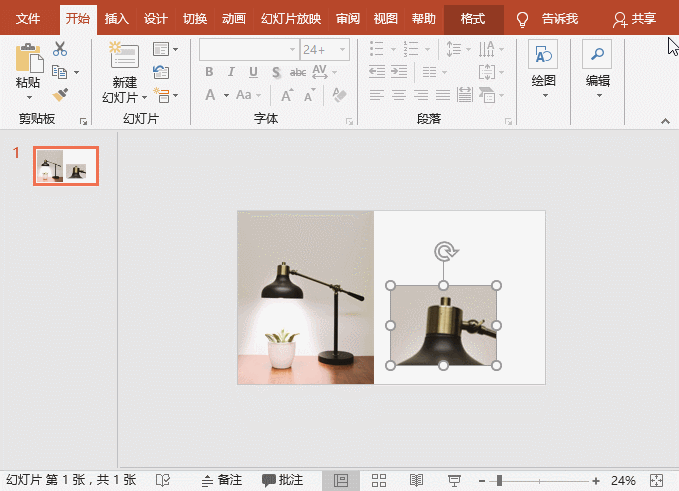Click the Cut scissors icon

[x=60, y=49]
